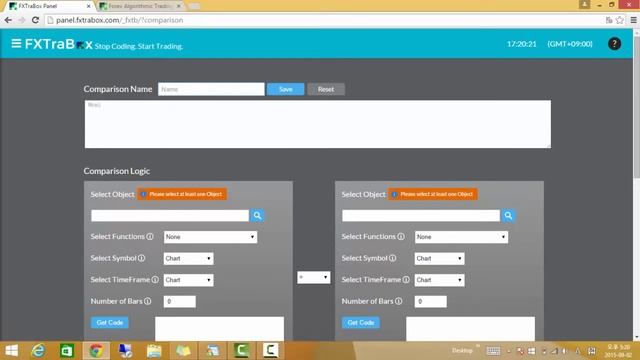Open the Windows Start button
Screen dimensions: 640x360
coord(11,351)
